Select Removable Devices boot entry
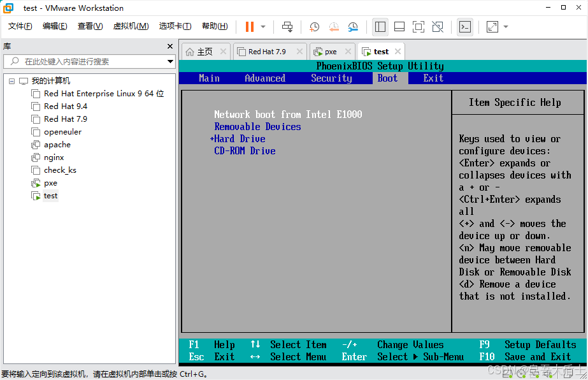This screenshot has width=588, height=380. pyautogui.click(x=257, y=126)
